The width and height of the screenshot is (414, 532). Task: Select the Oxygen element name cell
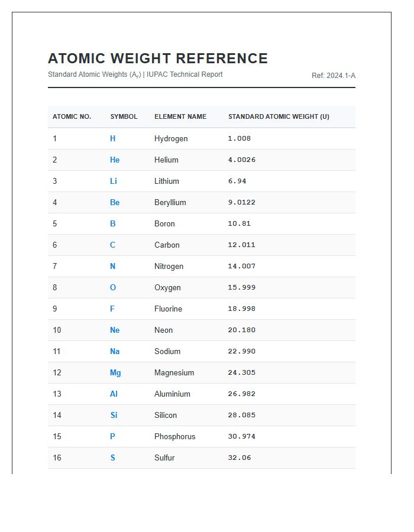click(167, 287)
